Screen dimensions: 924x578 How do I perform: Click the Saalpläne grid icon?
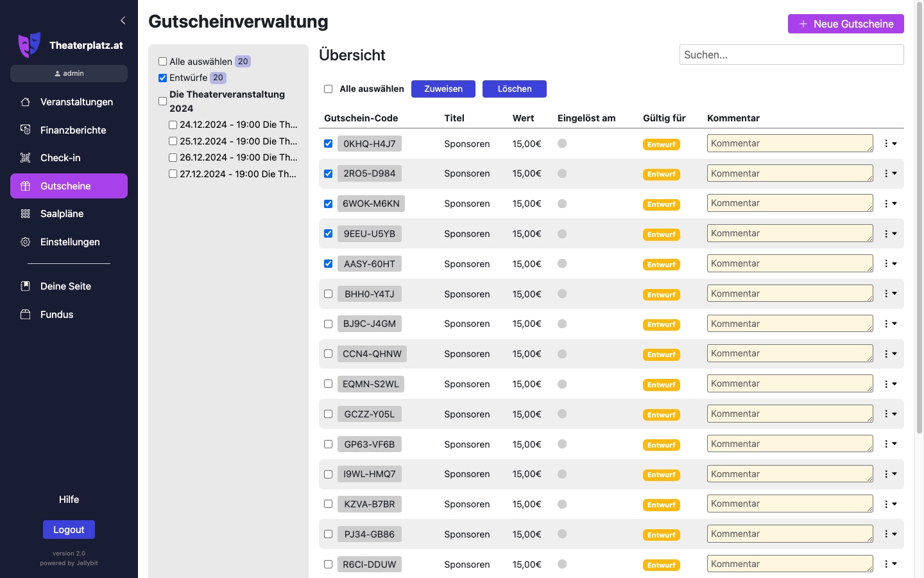coord(26,214)
